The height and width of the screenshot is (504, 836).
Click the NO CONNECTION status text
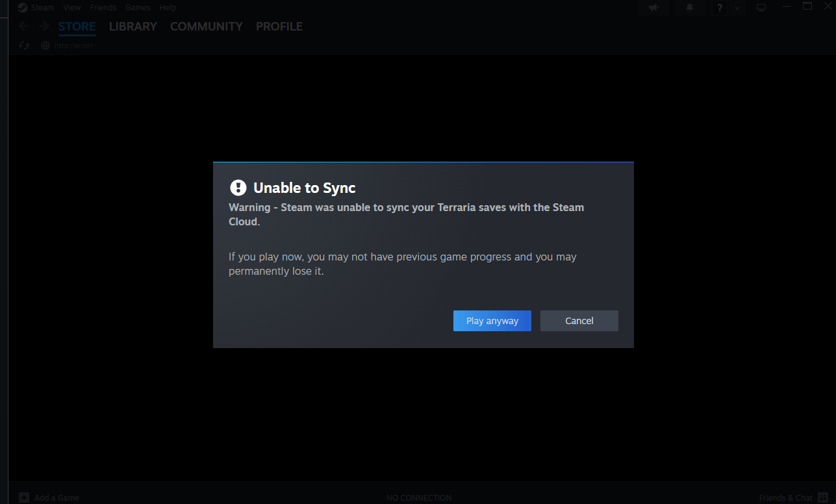[419, 498]
